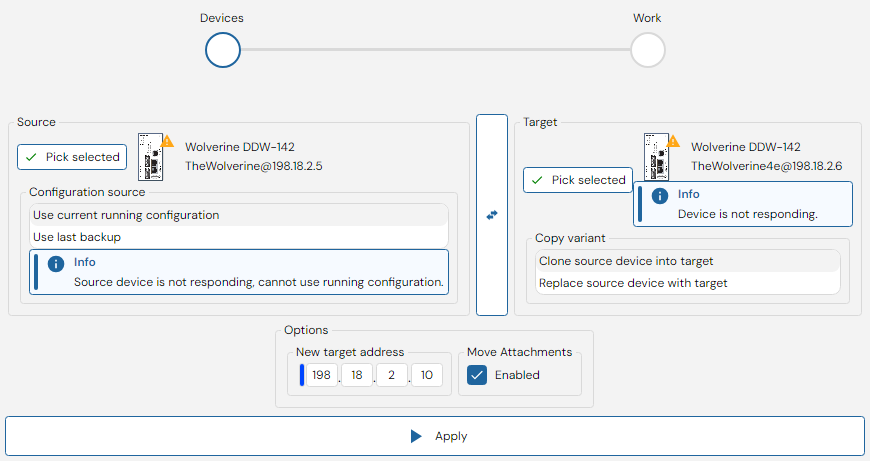This screenshot has width=870, height=461.
Task: Click the source Wolverine DDW-142 name text
Action: [x=240, y=147]
